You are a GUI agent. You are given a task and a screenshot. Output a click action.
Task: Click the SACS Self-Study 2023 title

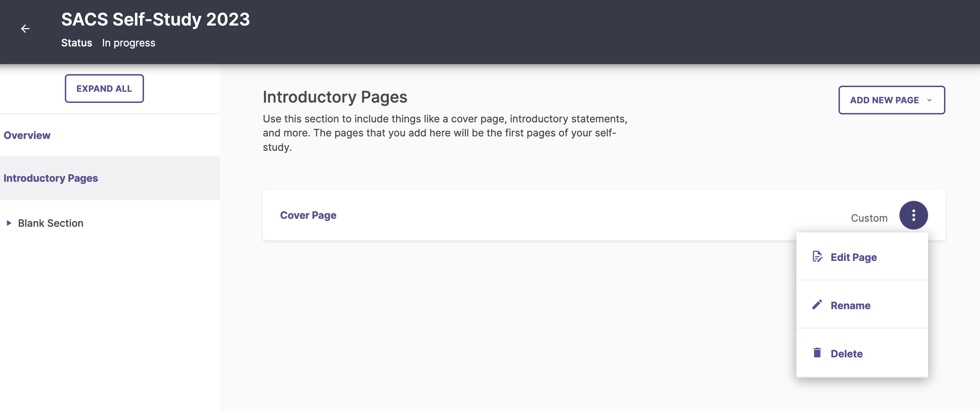pyautogui.click(x=156, y=19)
